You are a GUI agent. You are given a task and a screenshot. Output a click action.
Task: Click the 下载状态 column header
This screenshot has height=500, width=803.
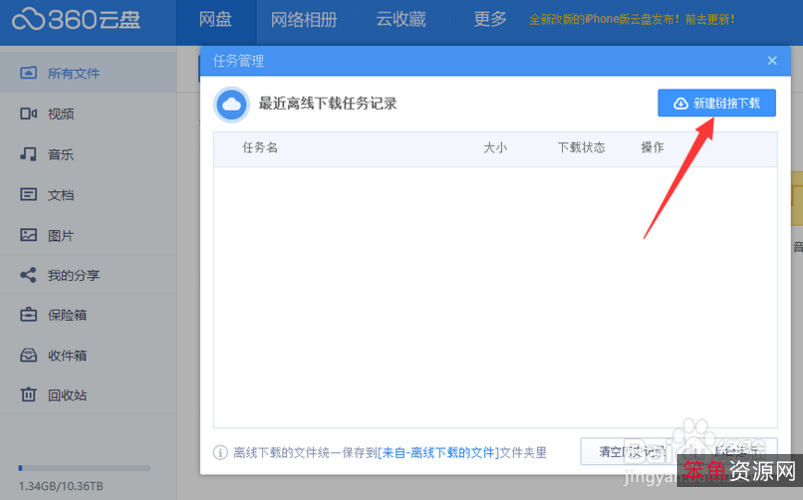(x=581, y=148)
